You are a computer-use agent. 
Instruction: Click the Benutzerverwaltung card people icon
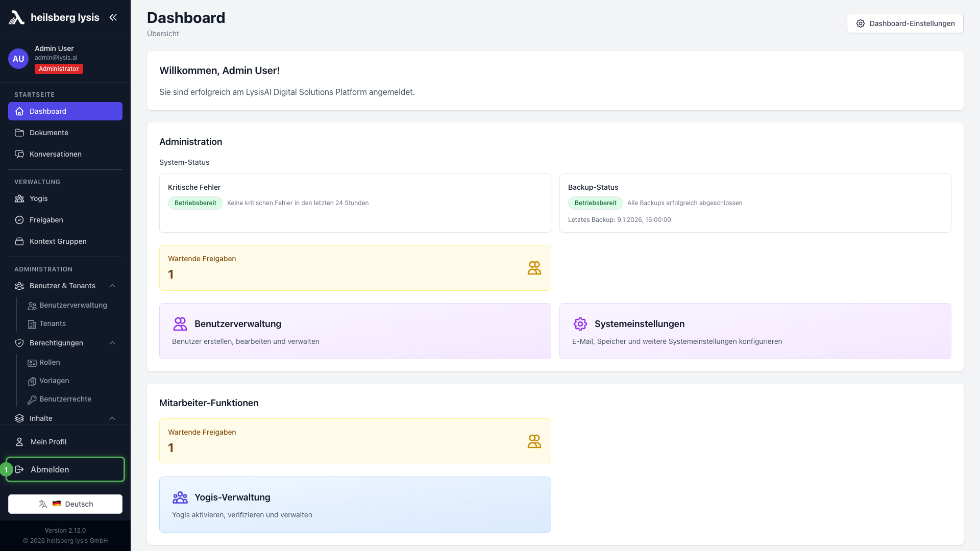click(x=180, y=324)
